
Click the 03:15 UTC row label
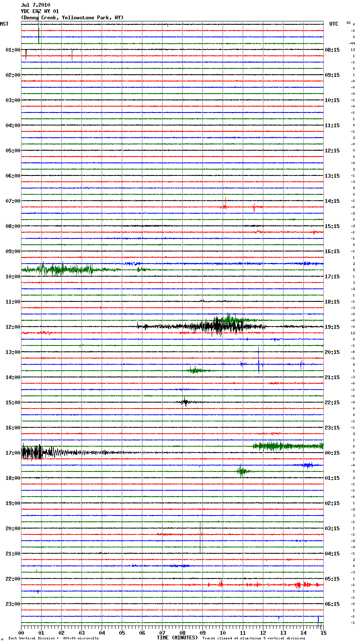click(x=332, y=528)
